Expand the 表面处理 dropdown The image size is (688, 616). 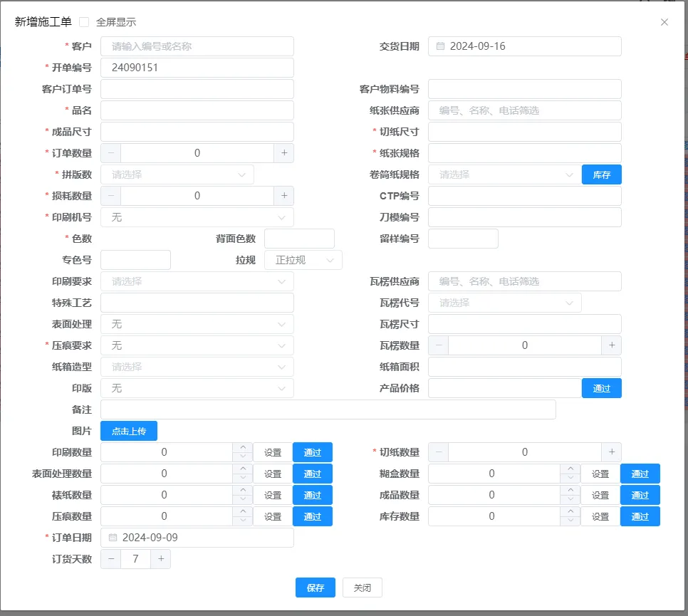pyautogui.click(x=197, y=324)
